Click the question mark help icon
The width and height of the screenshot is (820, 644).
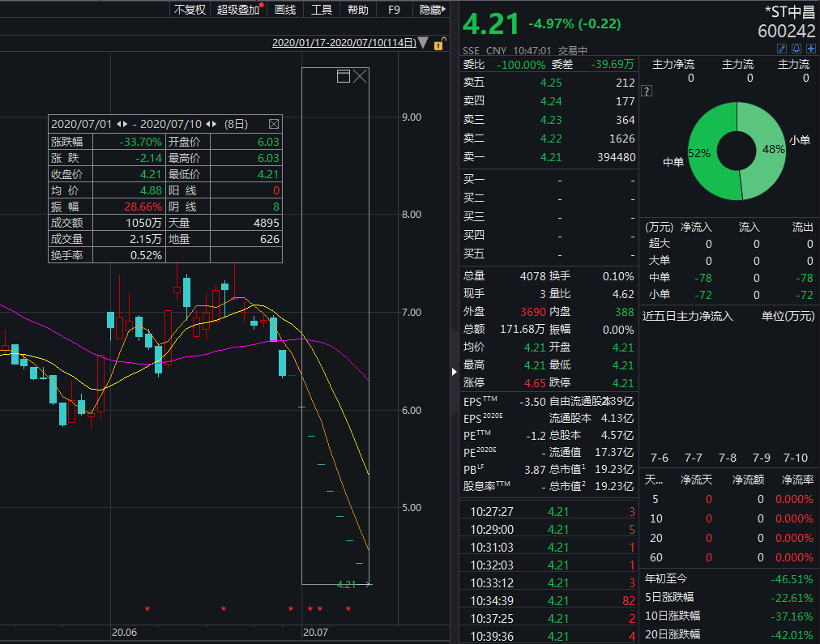tap(647, 91)
